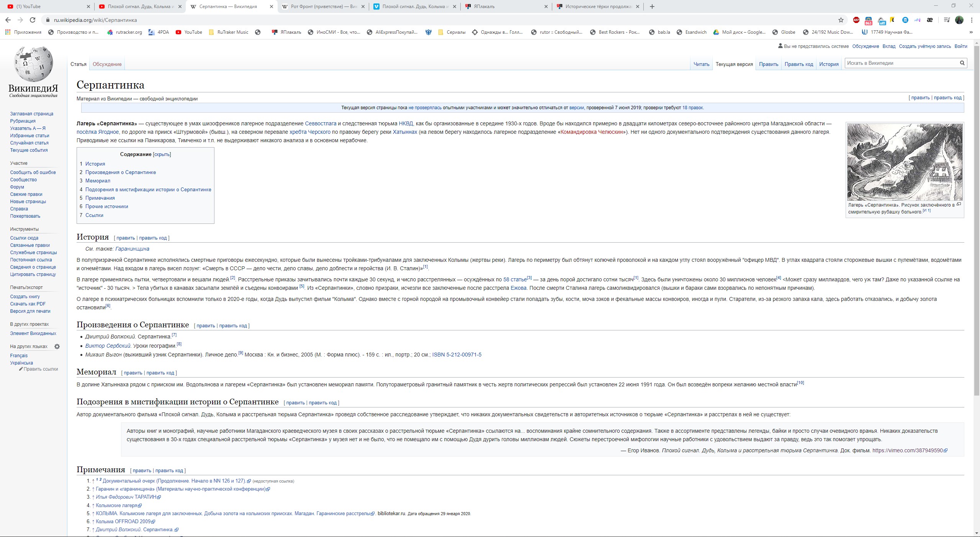The height and width of the screenshot is (537, 980).
Task: Reload the page with the refresh icon
Action: click(x=33, y=20)
